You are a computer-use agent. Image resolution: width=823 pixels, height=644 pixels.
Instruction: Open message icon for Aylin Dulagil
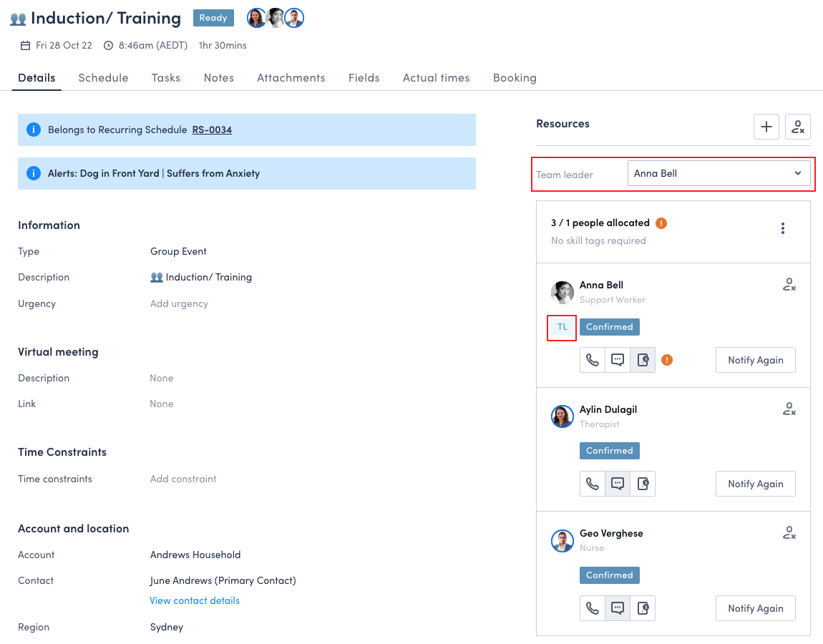click(x=617, y=484)
